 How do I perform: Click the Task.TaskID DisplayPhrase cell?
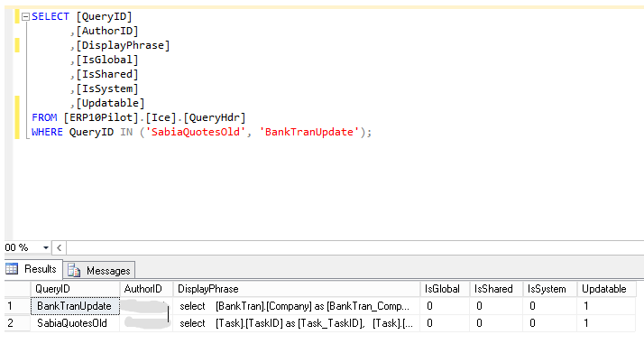[296, 323]
